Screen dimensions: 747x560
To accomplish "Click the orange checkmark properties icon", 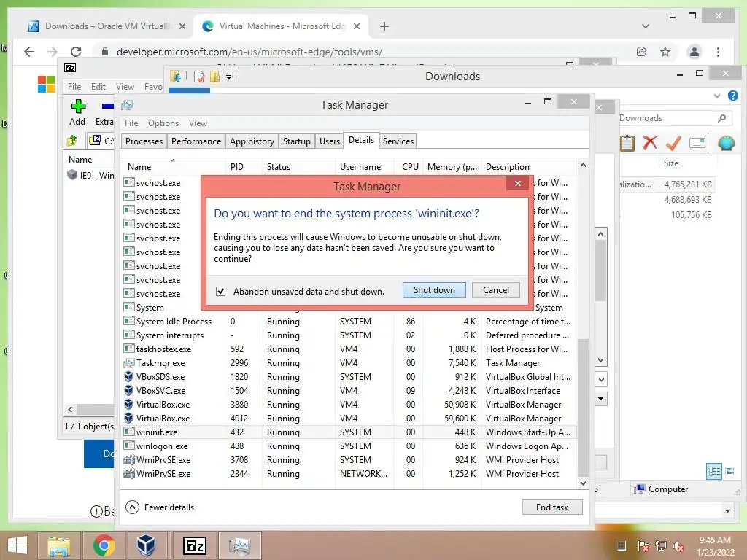I will pyautogui.click(x=673, y=142).
